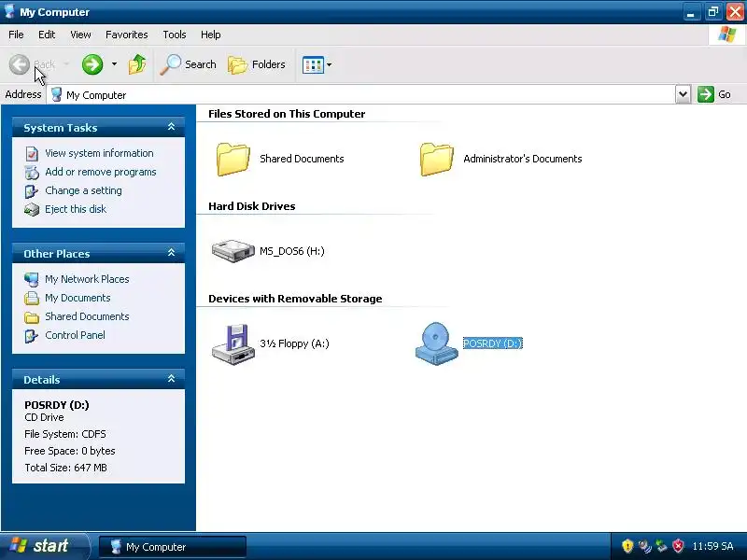Viewport: 747px width, 560px height.
Task: Click Change a setting link
Action: 83,190
